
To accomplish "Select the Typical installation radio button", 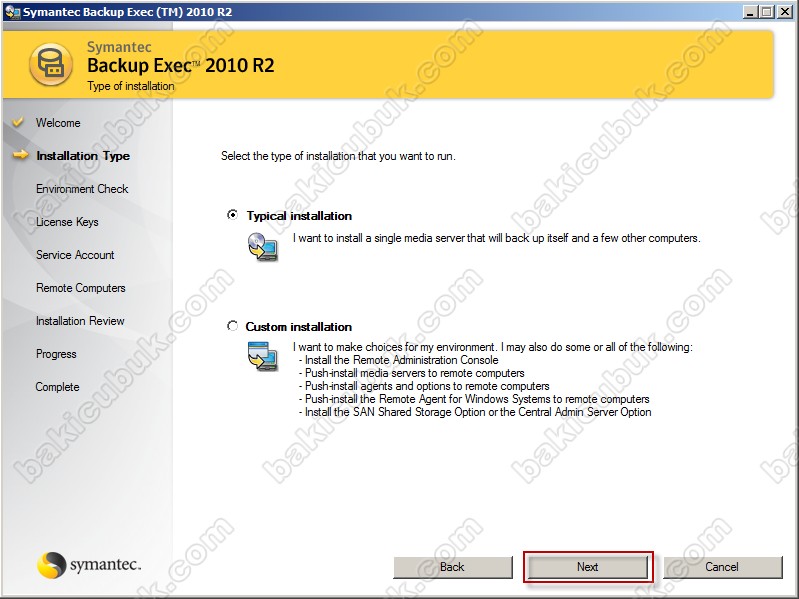I will tap(232, 215).
